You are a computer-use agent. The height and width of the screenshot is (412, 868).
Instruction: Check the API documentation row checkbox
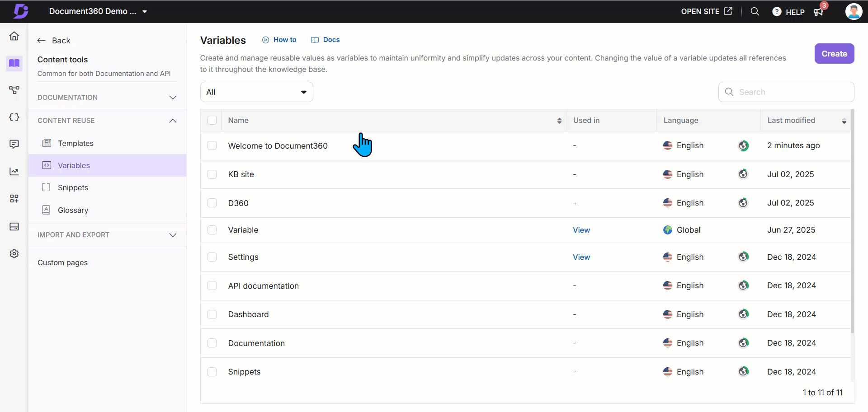tap(212, 286)
